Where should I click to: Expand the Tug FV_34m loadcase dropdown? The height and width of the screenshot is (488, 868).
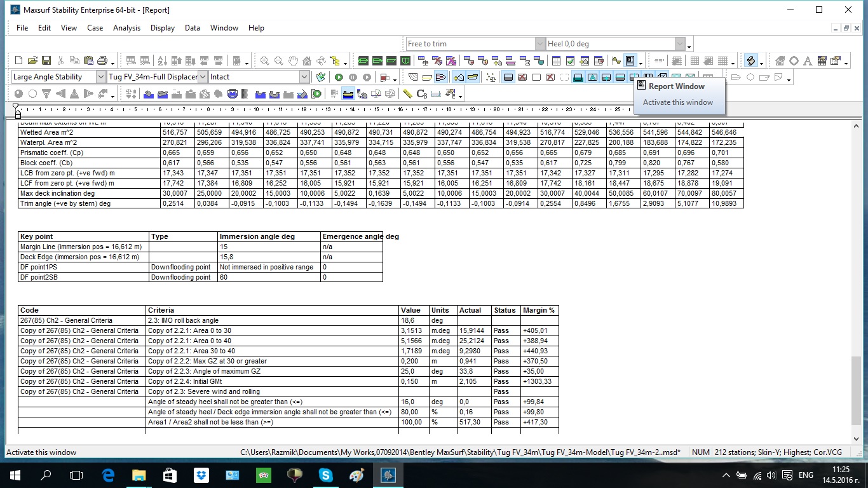click(203, 77)
